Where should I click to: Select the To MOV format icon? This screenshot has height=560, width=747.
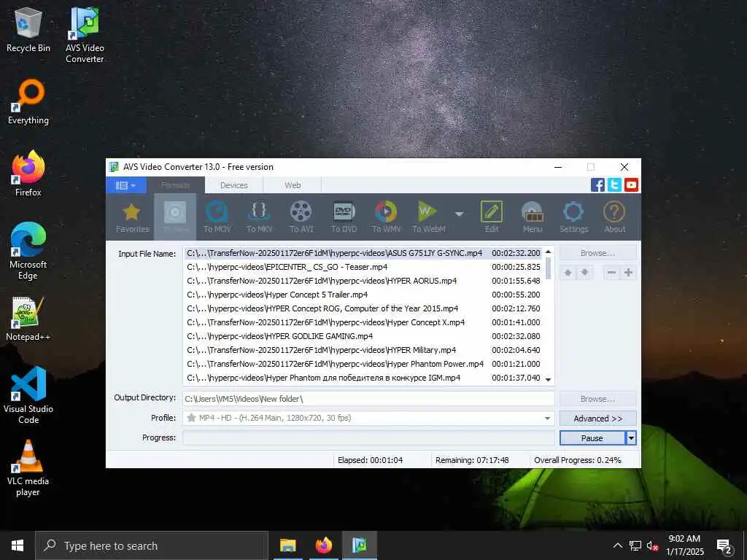(x=217, y=217)
